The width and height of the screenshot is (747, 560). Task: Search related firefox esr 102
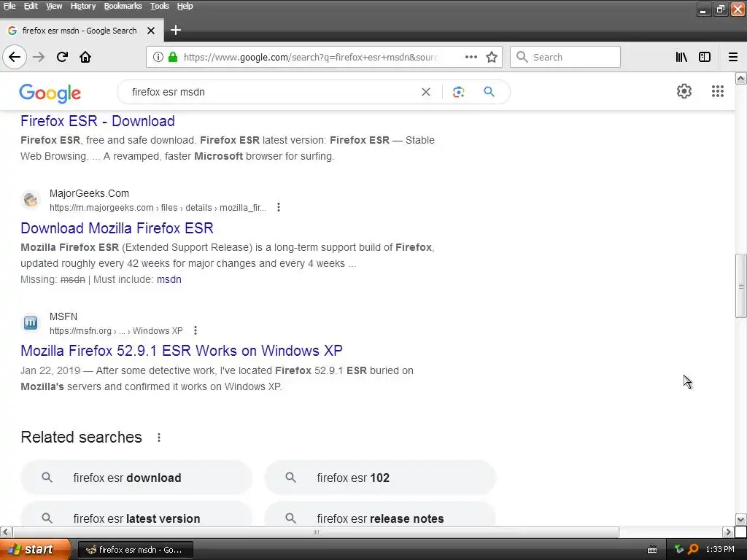[380, 478]
